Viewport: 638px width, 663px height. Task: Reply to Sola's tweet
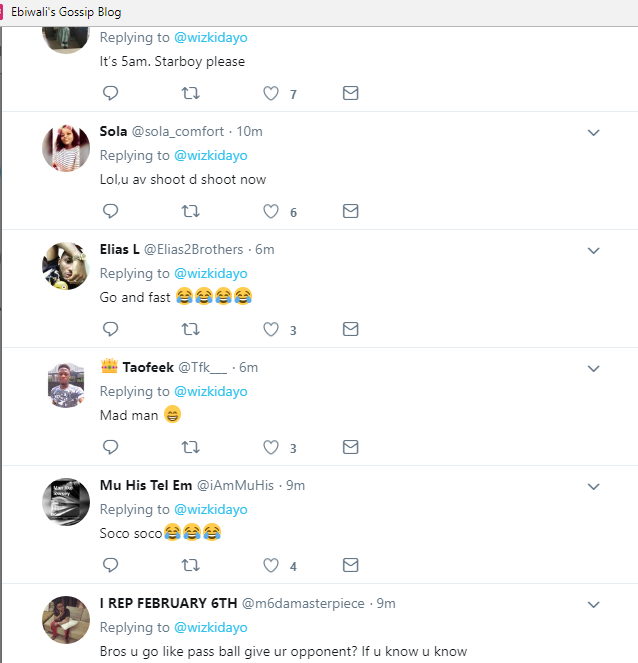point(111,211)
